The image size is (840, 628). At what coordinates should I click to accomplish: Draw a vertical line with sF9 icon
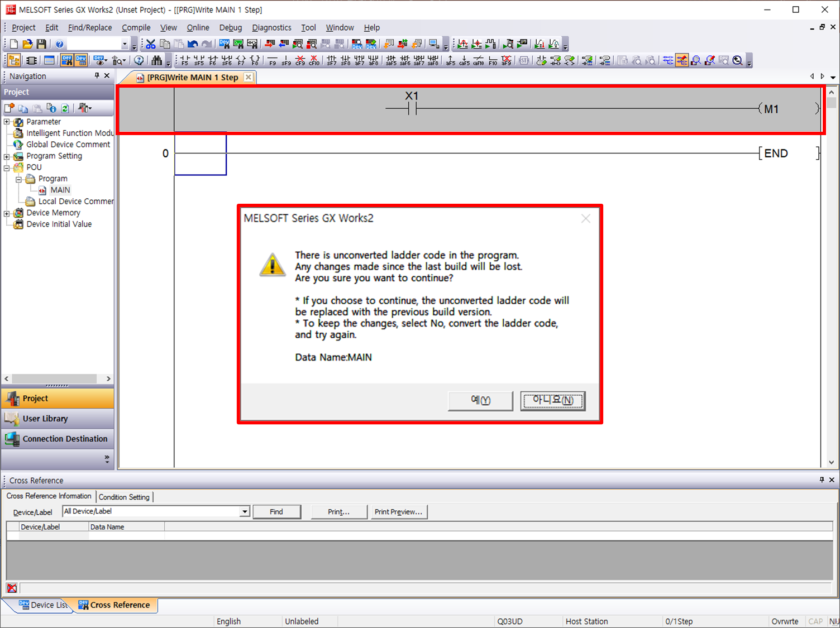(x=287, y=60)
